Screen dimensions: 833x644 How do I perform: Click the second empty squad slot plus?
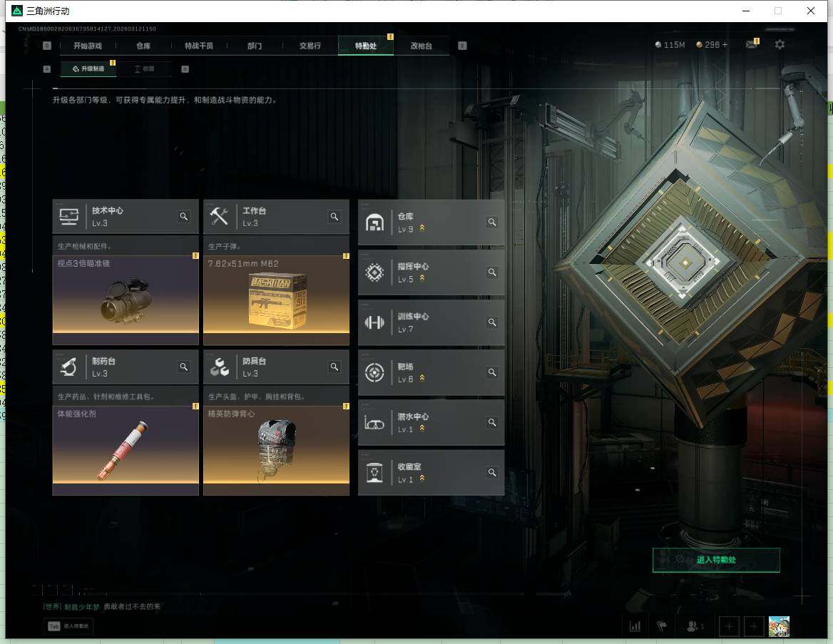coord(753,626)
